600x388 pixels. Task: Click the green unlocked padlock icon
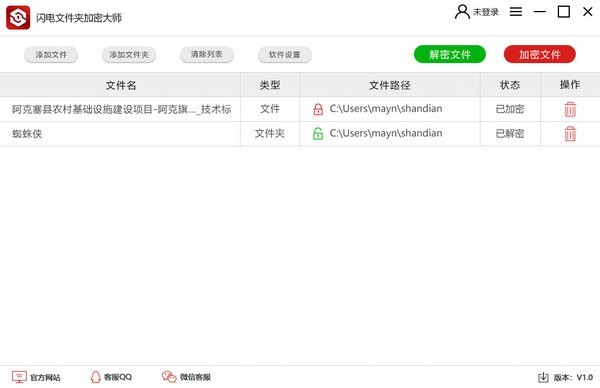click(318, 134)
